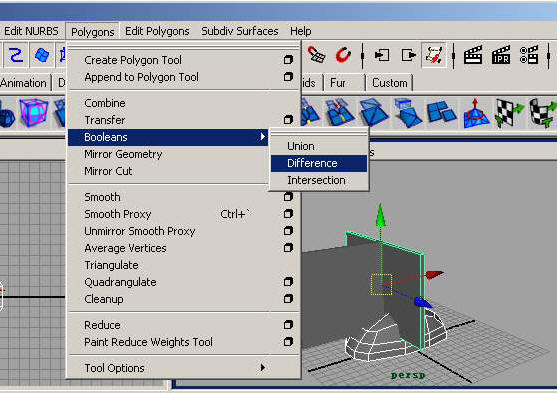Select Transfer menu entry
The width and height of the screenshot is (557, 393).
[105, 120]
